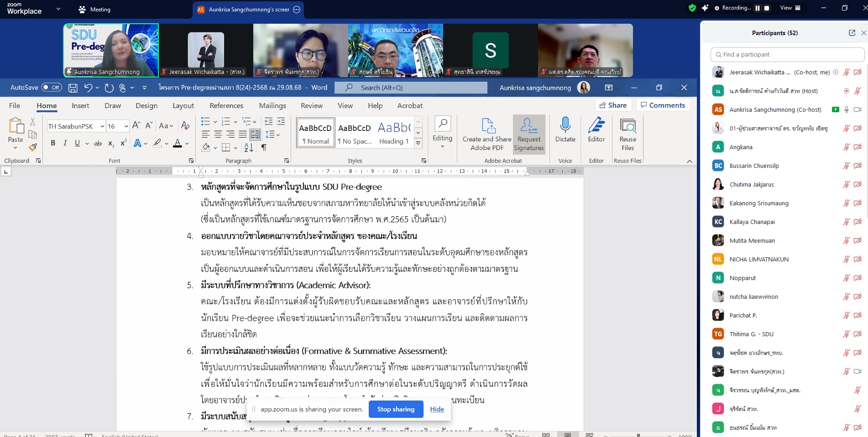Click the Format Painter brush icon

tap(32, 147)
